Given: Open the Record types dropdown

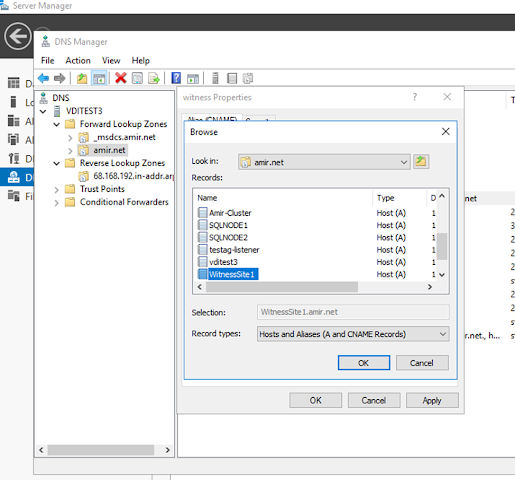Looking at the screenshot, I should click(x=443, y=334).
